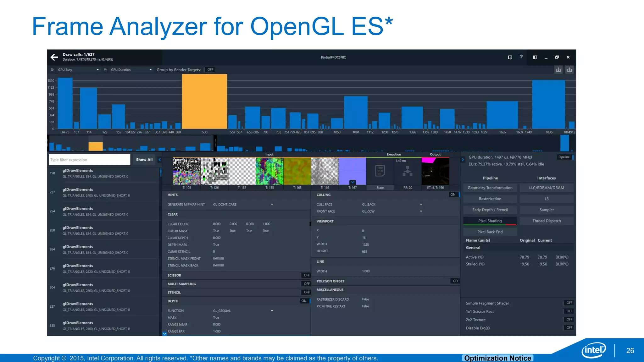Select the blue bar labeled 1081
Image resolution: width=644 pixels, height=362 pixels.
click(356, 112)
